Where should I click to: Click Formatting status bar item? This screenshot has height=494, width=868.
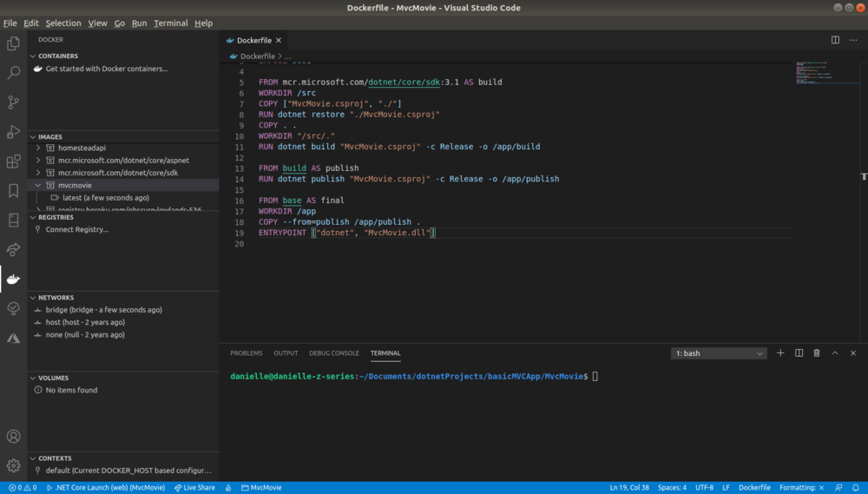(x=801, y=487)
